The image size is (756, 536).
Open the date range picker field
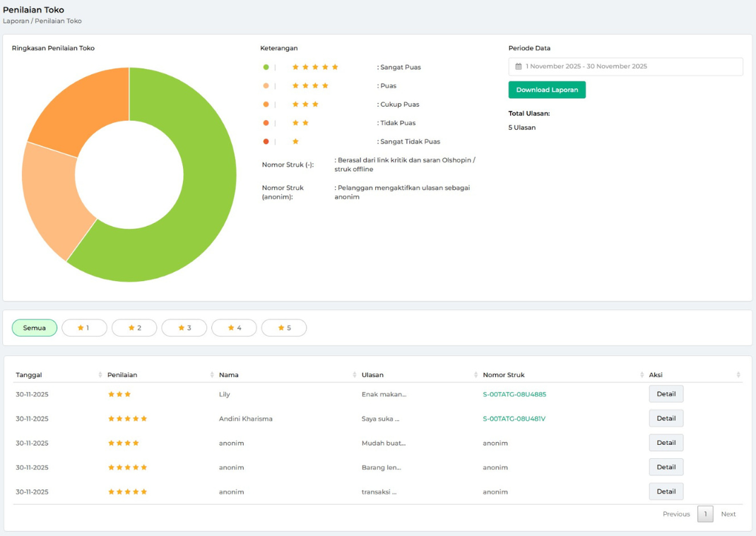[625, 66]
